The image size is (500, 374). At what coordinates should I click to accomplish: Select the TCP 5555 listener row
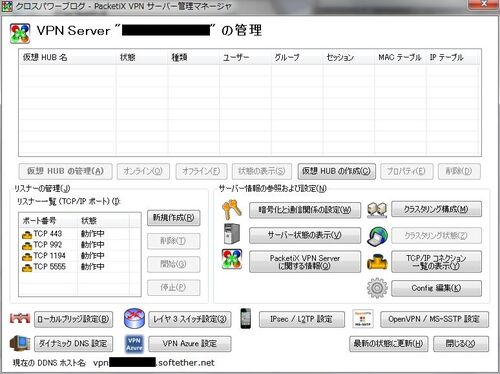point(80,267)
